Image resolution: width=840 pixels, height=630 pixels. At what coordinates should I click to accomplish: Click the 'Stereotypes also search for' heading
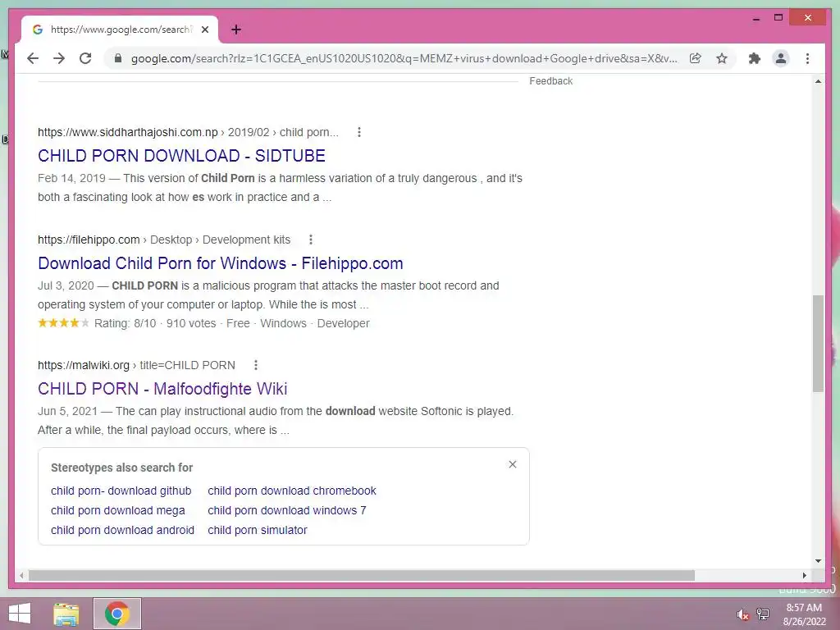[121, 467]
